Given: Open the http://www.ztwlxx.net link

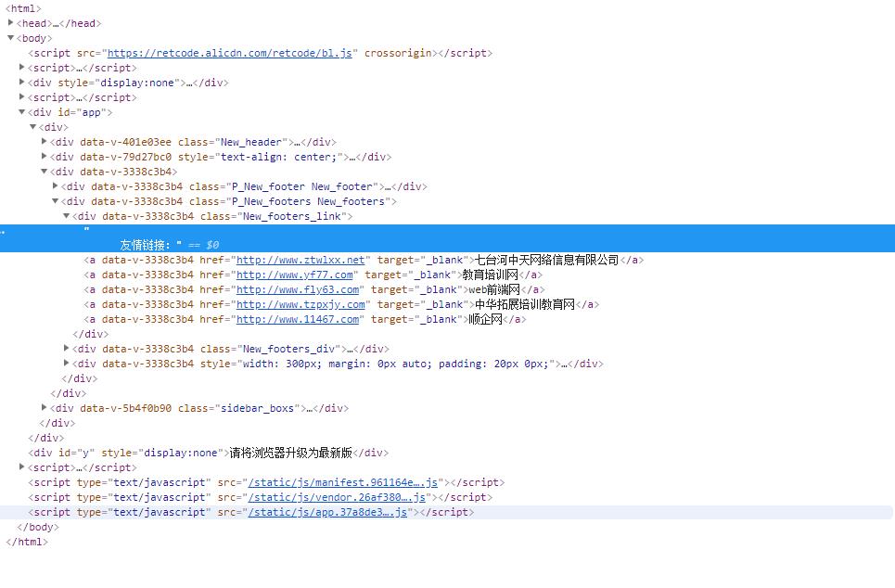Looking at the screenshot, I should [x=300, y=261].
